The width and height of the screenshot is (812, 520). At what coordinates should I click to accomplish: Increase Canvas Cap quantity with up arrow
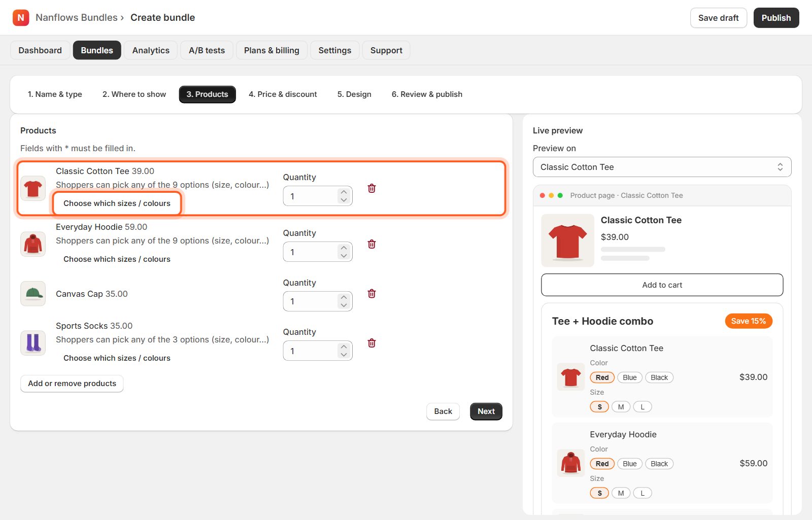pyautogui.click(x=344, y=297)
